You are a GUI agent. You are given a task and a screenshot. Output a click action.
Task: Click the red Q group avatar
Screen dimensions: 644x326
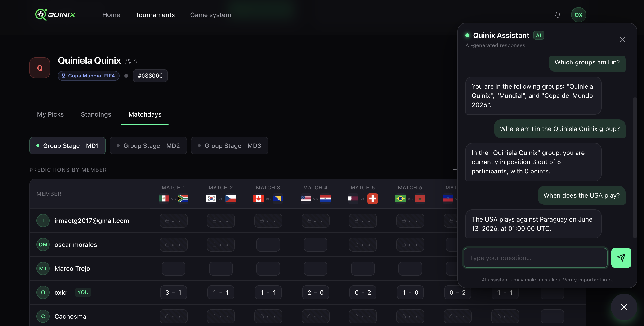(x=40, y=68)
